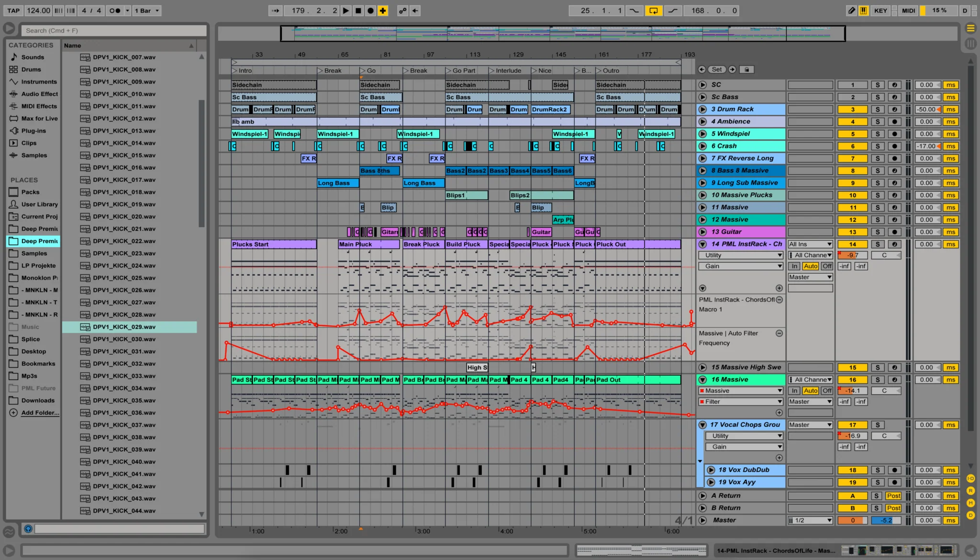
Task: Toggle browser preview headphone icon
Action: pyautogui.click(x=28, y=529)
